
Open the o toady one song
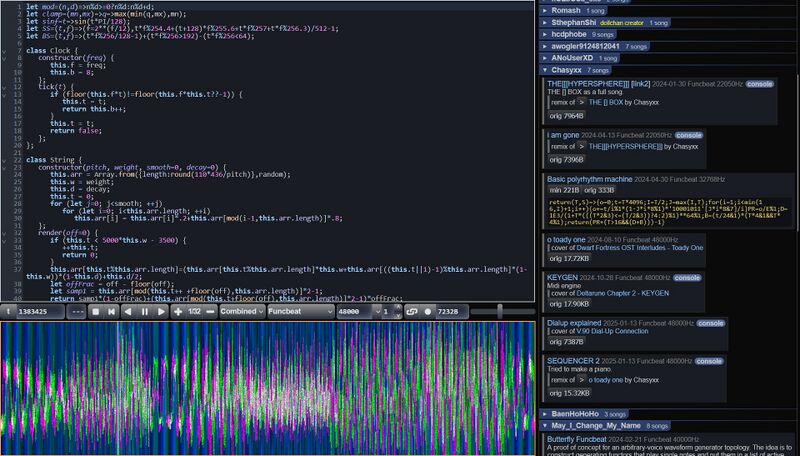click(x=566, y=239)
